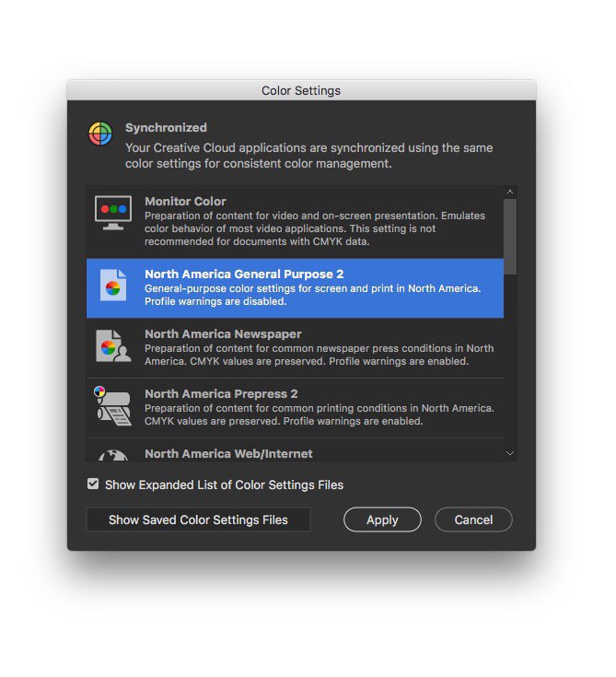Apply the selected color settings
This screenshot has width=616, height=677.
(x=382, y=519)
